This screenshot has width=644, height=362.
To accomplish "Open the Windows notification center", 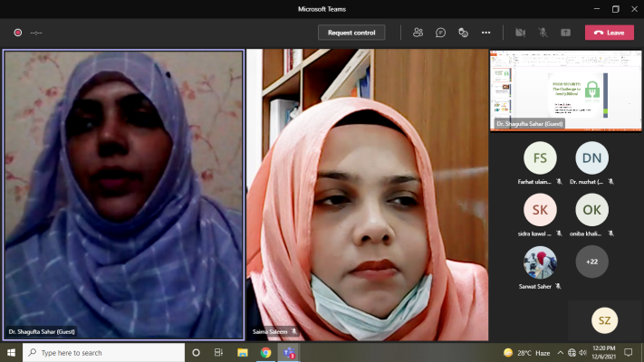I will coord(628,352).
